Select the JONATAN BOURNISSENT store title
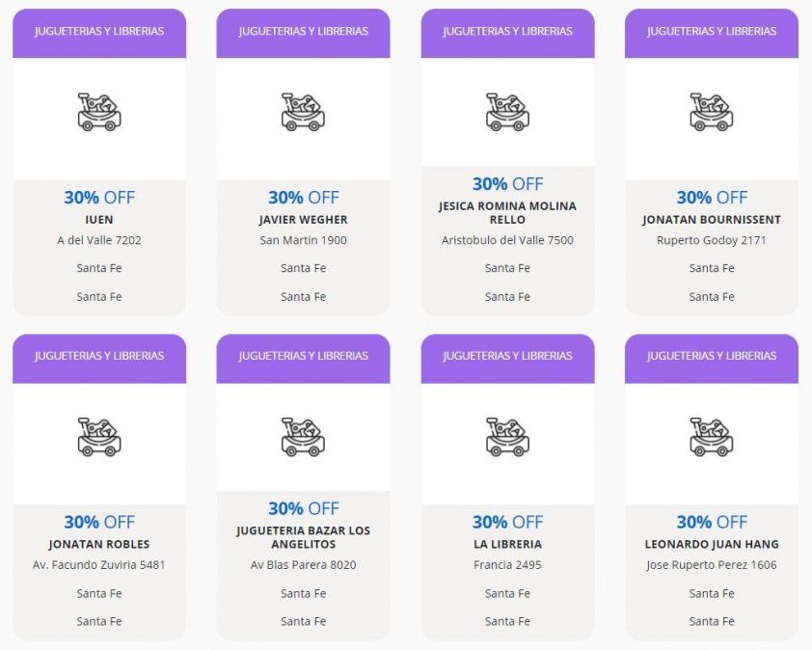The width and height of the screenshot is (812, 650). coord(712,220)
